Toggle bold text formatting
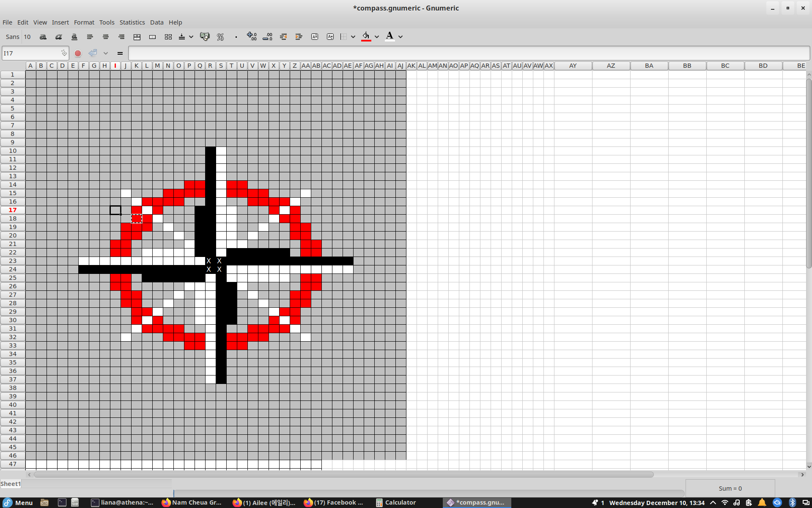The height and width of the screenshot is (508, 812). [43, 37]
